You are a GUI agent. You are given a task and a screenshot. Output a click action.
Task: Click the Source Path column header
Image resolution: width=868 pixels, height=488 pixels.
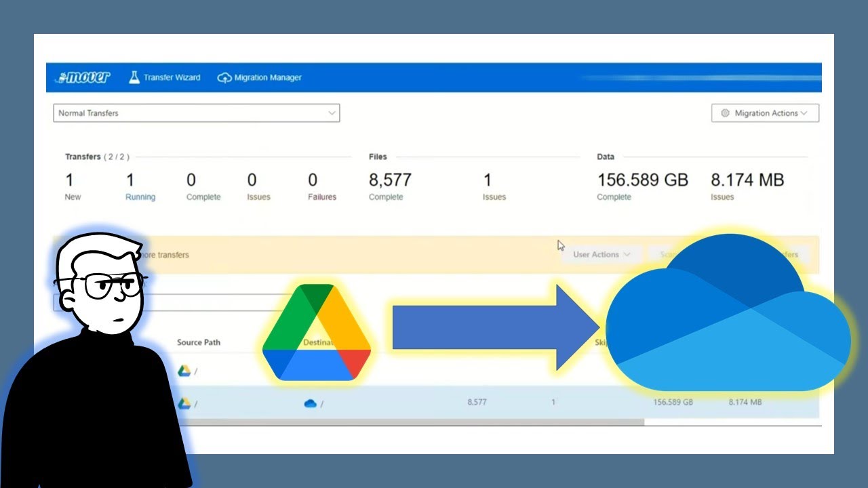[199, 342]
